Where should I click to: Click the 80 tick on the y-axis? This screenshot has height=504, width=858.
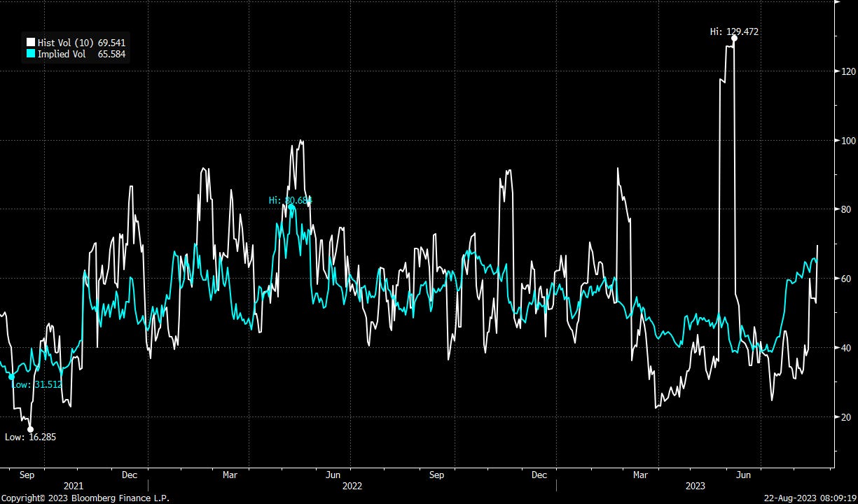point(846,209)
